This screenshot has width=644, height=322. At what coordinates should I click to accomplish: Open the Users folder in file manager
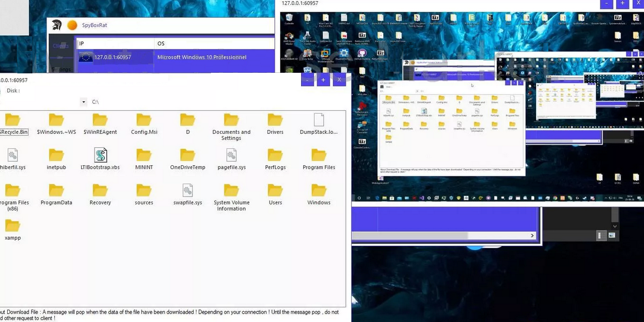click(275, 190)
